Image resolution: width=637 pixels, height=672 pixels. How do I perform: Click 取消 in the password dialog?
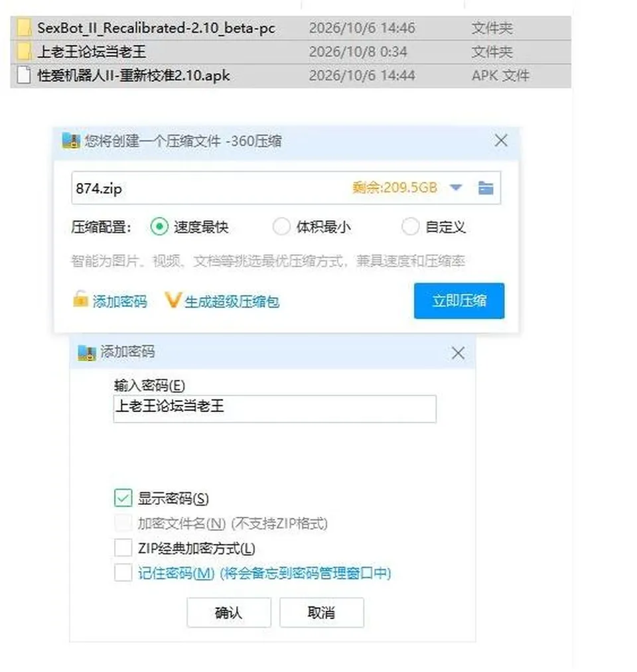(x=322, y=612)
